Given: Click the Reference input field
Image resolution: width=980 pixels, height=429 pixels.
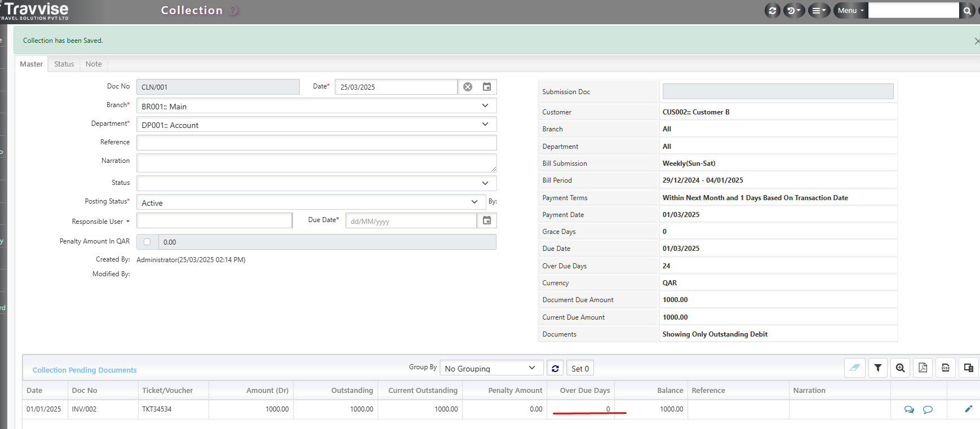Looking at the screenshot, I should pos(316,143).
